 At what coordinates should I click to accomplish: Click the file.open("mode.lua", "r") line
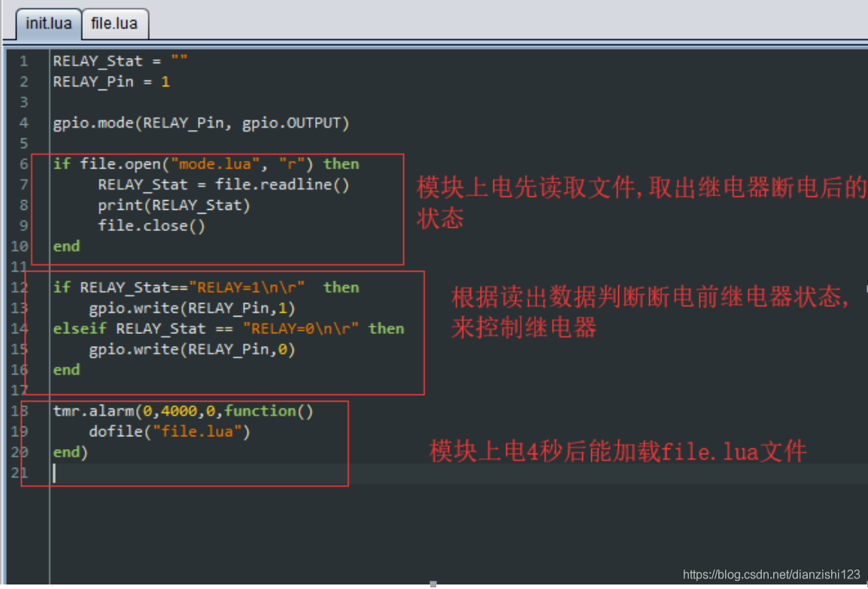point(206,164)
